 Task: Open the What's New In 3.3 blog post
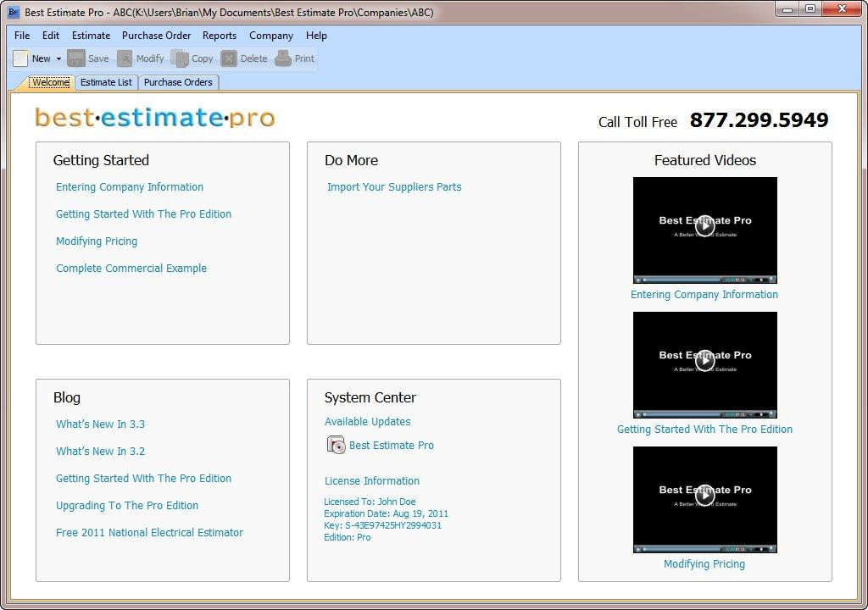coord(100,424)
